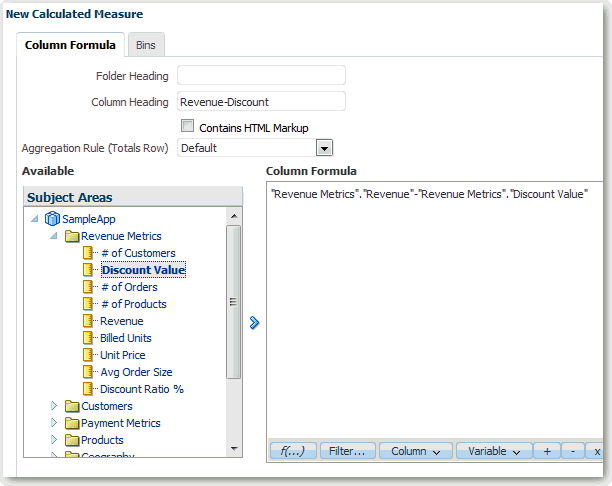Click the Unit Price measure icon
The width and height of the screenshot is (612, 486).
(x=88, y=355)
